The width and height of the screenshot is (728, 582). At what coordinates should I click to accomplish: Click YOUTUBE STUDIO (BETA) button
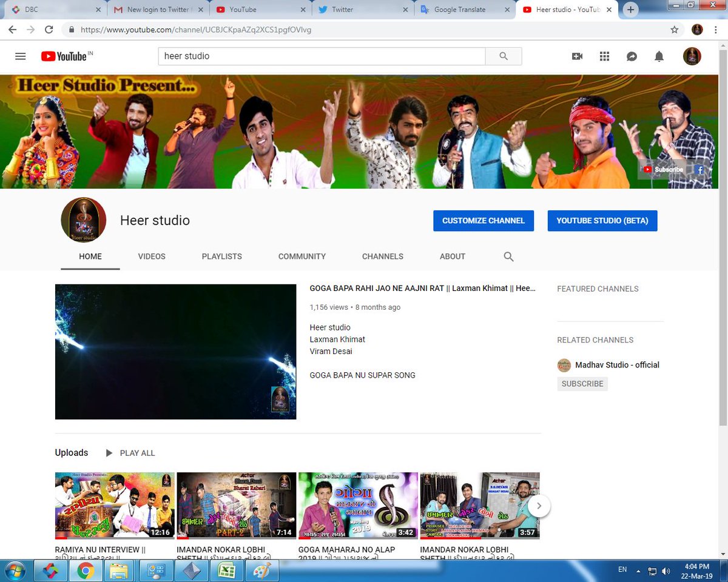coord(602,221)
